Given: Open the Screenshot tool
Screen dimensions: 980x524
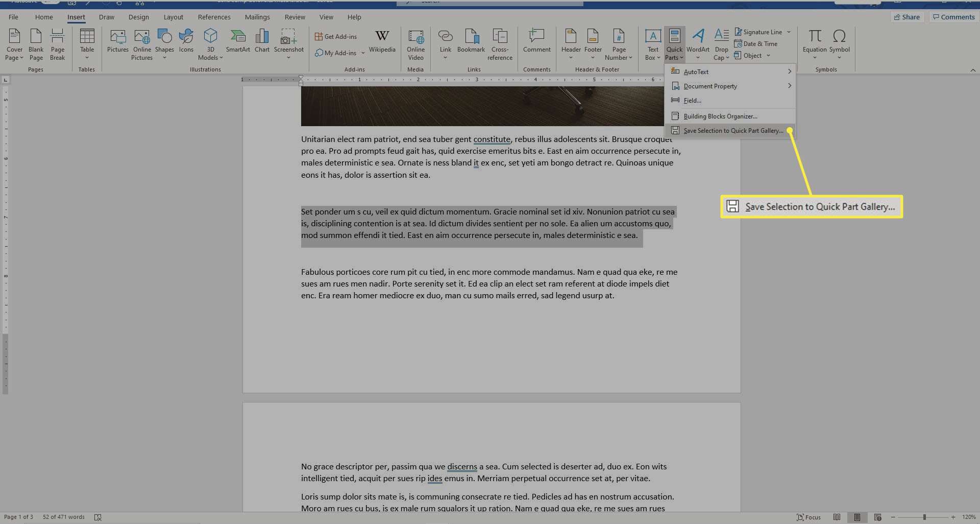Looking at the screenshot, I should [x=288, y=45].
